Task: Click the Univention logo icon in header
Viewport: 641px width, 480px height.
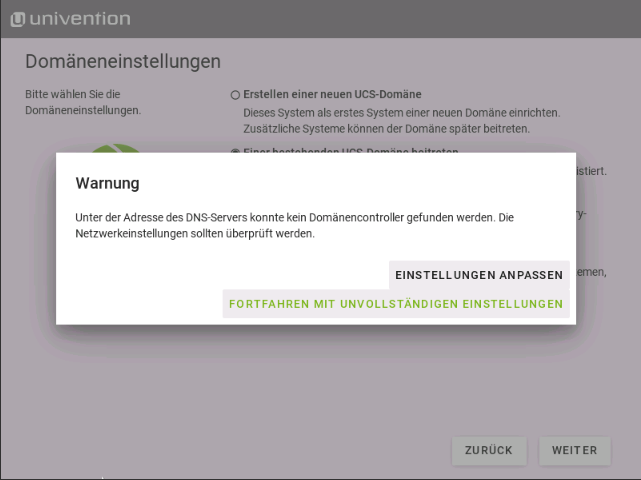Action: (x=17, y=19)
